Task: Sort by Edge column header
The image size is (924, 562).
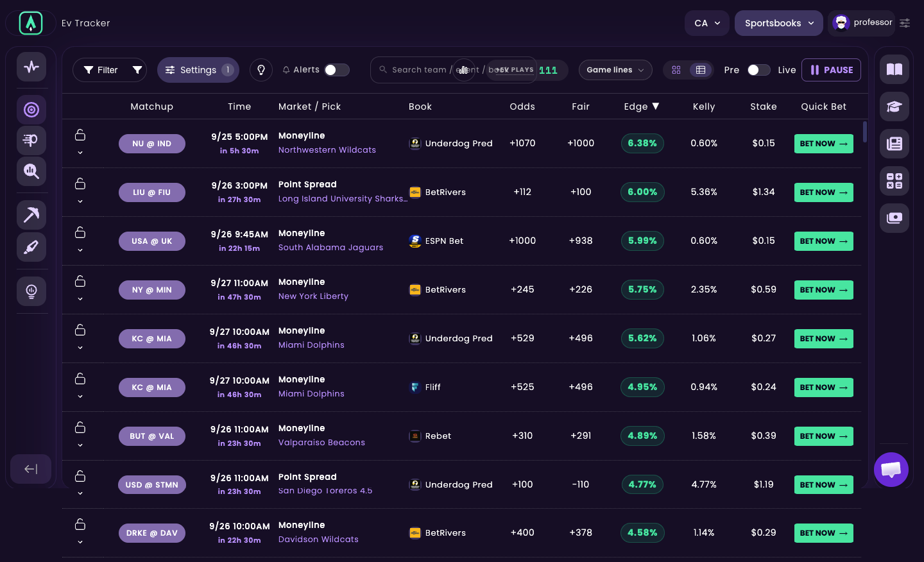Action: [642, 106]
